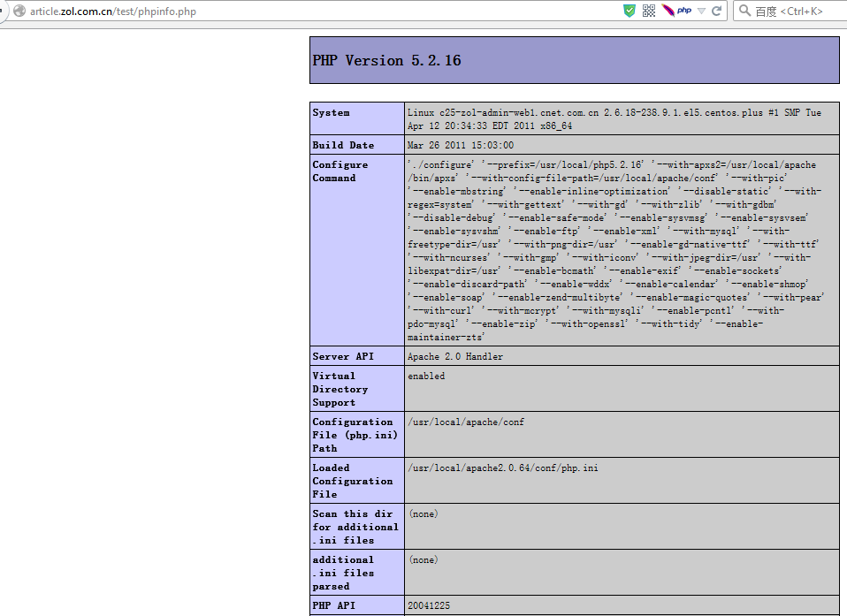Image resolution: width=847 pixels, height=616 pixels.
Task: Click the ./configure command value text
Action: 615,250
